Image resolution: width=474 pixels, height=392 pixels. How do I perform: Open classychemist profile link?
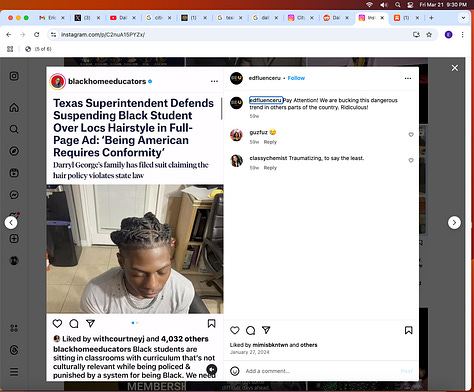[268, 158]
